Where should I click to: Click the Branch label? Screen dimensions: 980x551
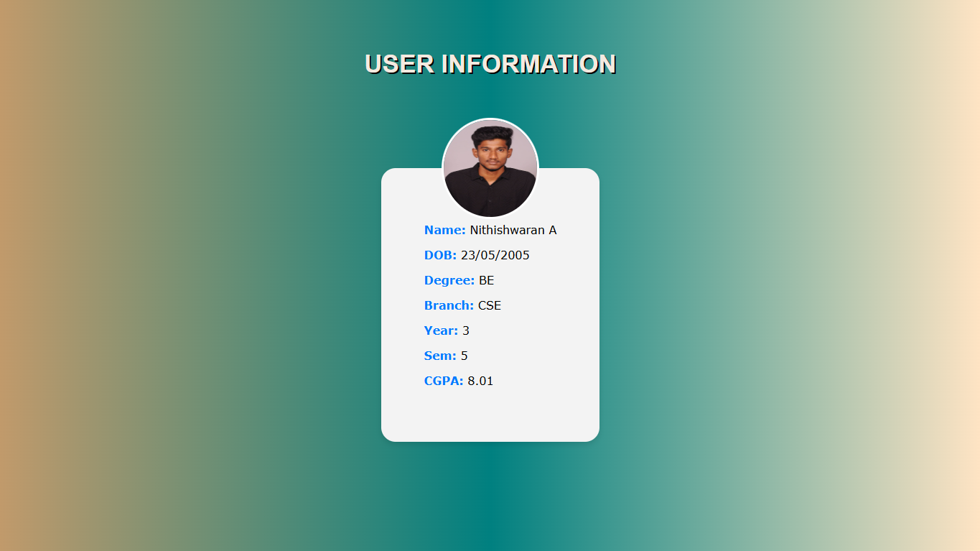point(449,305)
